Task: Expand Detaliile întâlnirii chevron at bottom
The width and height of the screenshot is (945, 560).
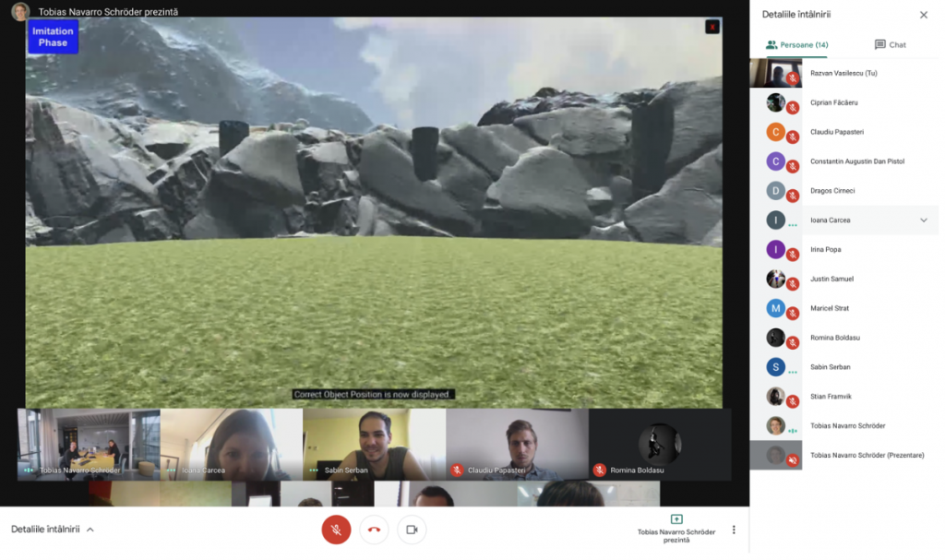Action: click(90, 530)
